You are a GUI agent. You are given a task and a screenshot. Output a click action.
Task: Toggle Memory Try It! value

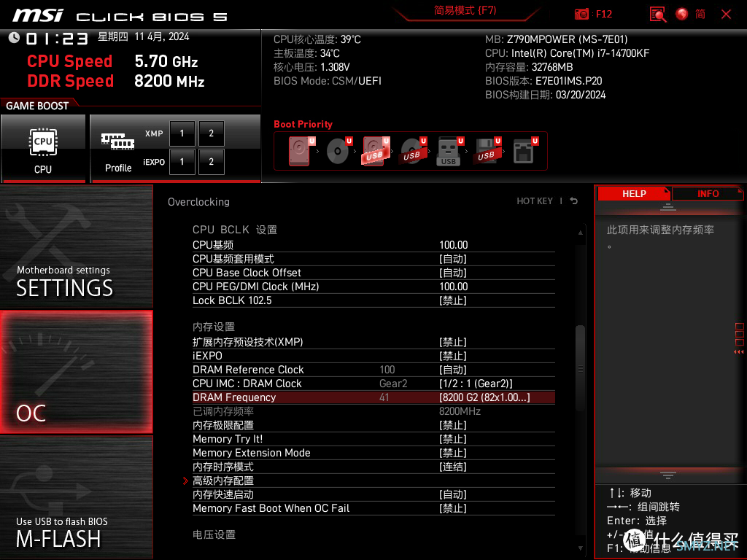(452, 439)
